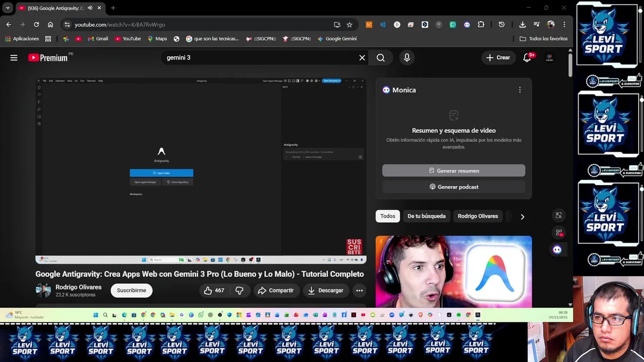The image size is (644, 362).
Task: Go to YouTube Premium home logo
Action: tap(48, 58)
